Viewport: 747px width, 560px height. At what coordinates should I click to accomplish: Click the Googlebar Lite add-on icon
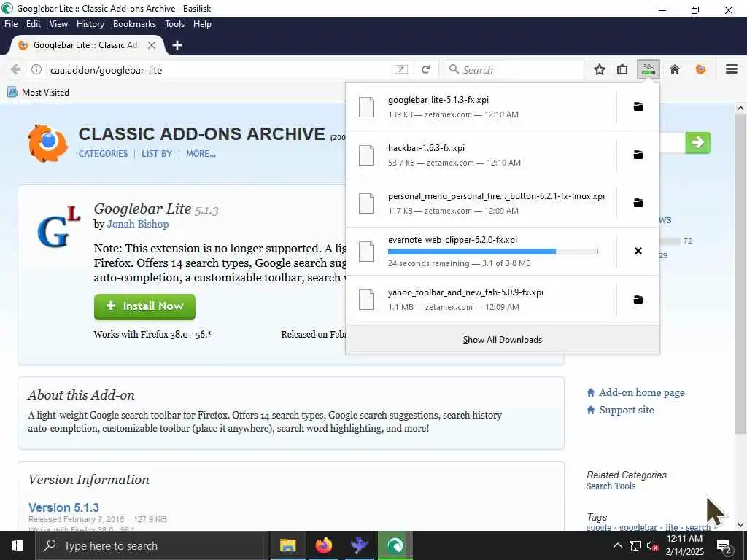pyautogui.click(x=58, y=227)
